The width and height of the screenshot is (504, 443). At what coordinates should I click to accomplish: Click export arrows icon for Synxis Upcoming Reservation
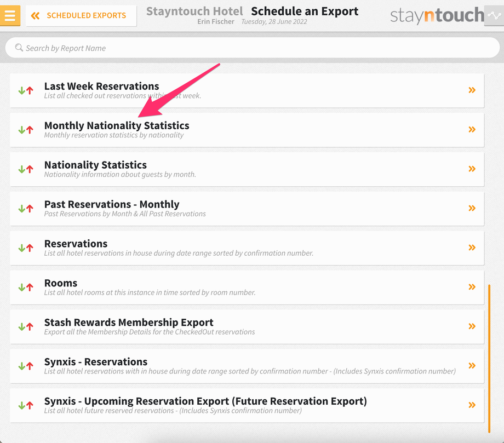pos(26,405)
